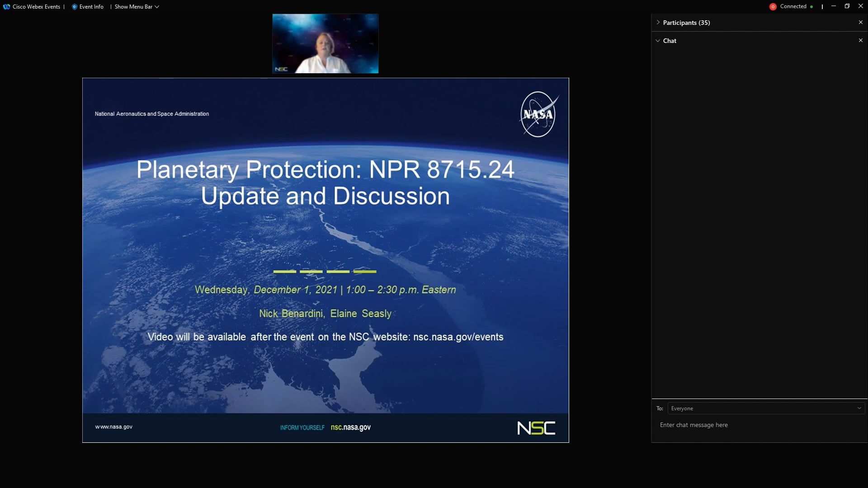Click the NASA logo on the slide

[x=538, y=114]
